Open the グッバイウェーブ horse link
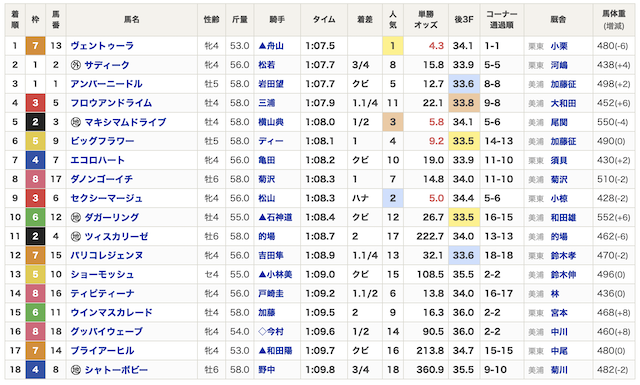 (106, 332)
